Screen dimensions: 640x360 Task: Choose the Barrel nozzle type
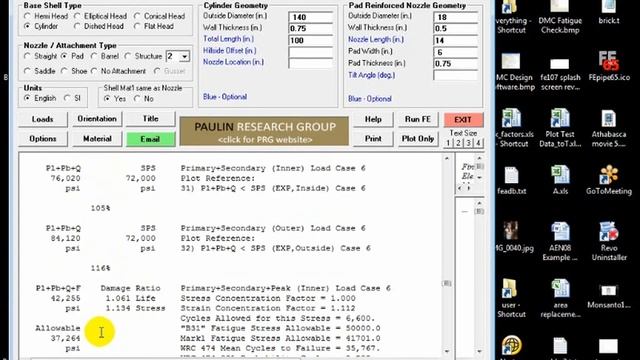pyautogui.click(x=94, y=56)
